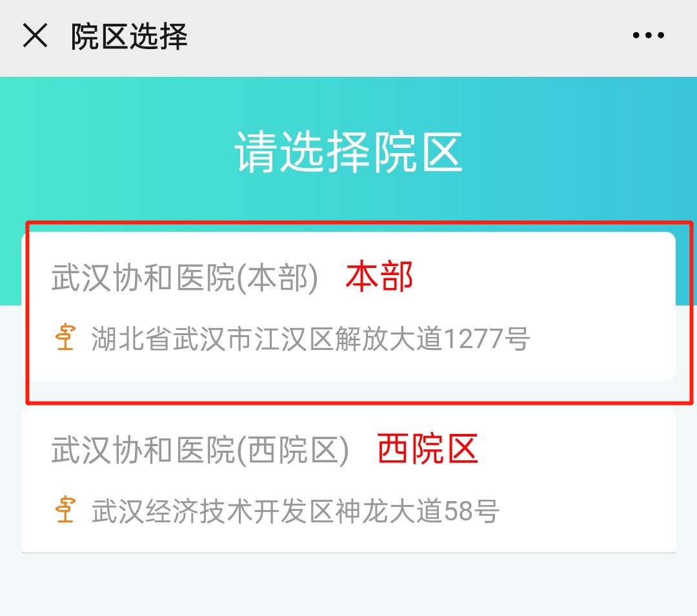
Task: Select 武汉协和医院(本部) gray title text
Action: coord(185,279)
